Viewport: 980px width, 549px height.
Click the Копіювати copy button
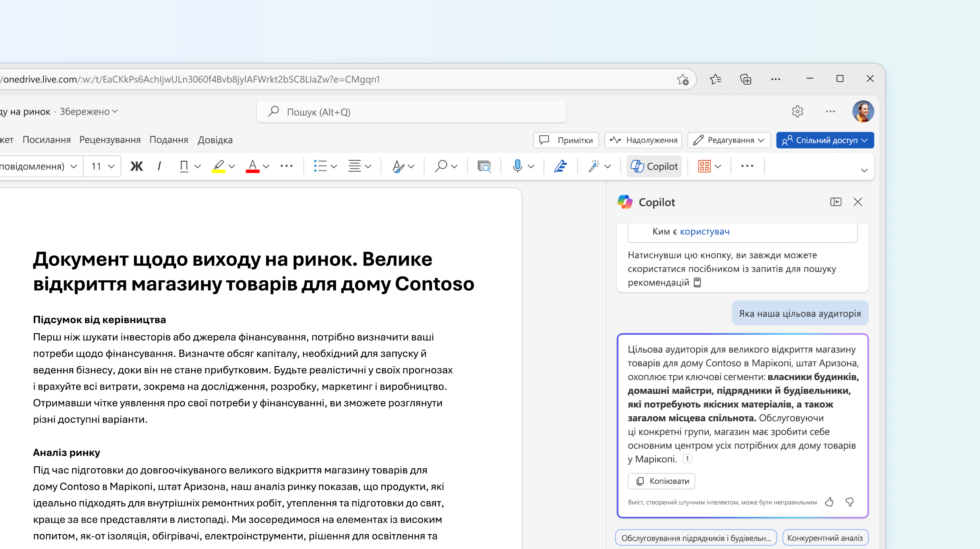(x=661, y=481)
